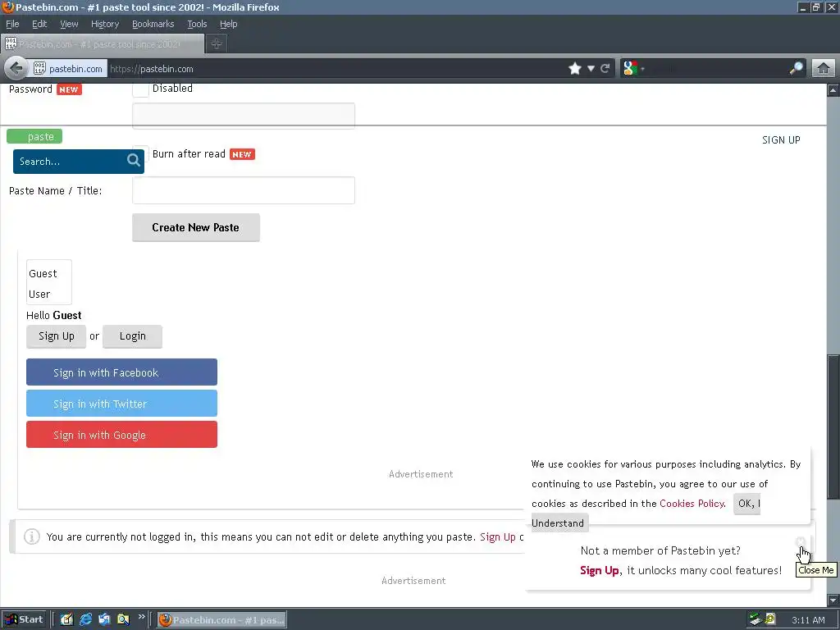Bookmark this page with the star icon
The height and width of the screenshot is (630, 840).
[575, 69]
